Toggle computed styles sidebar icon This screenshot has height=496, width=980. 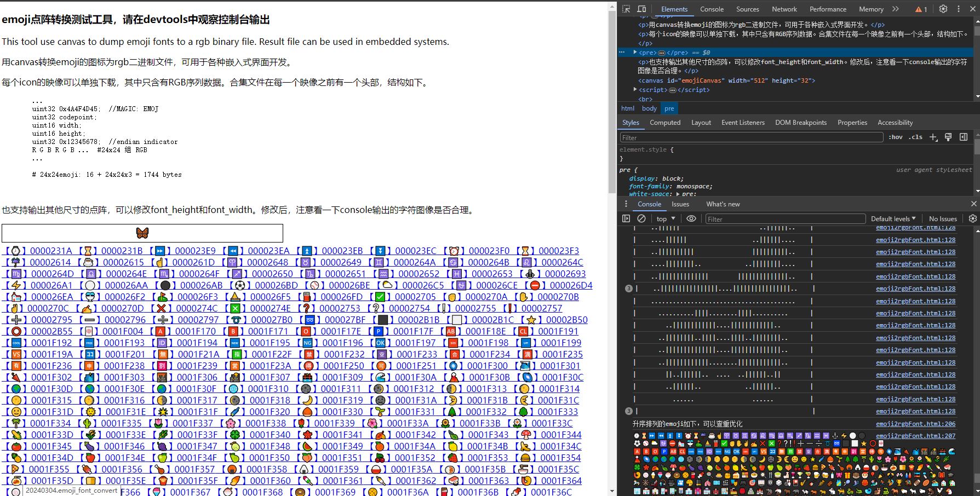pyautogui.click(x=964, y=137)
